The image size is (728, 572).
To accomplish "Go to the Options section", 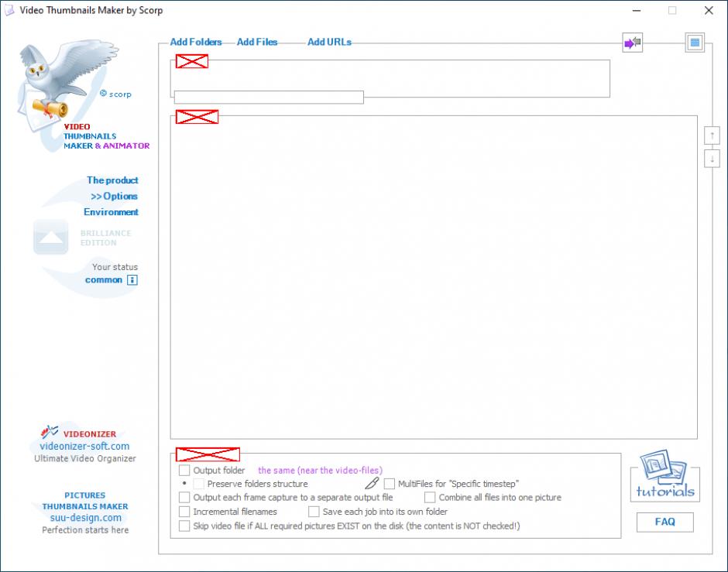I will [114, 197].
